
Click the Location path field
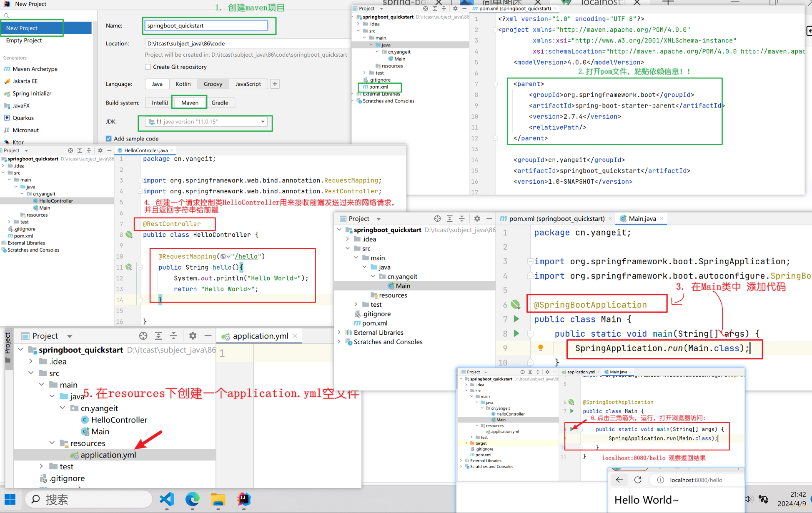coord(248,43)
